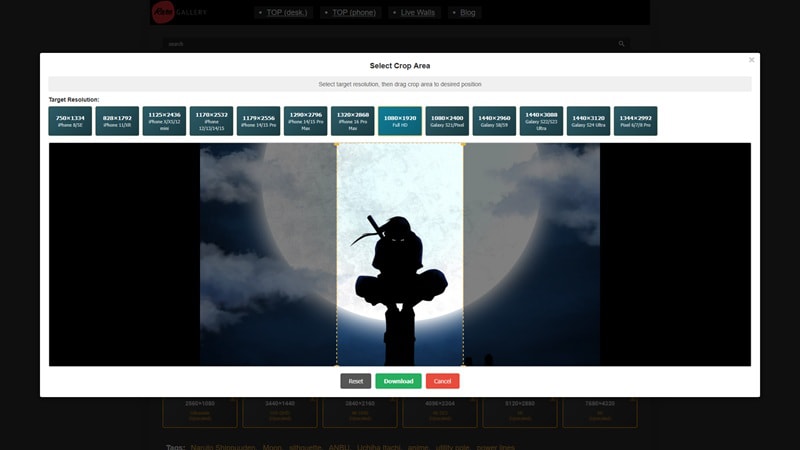Select the 828×1792 iPhone 11/XR resolution
Viewport: 800px width, 450px height.
[x=117, y=121]
